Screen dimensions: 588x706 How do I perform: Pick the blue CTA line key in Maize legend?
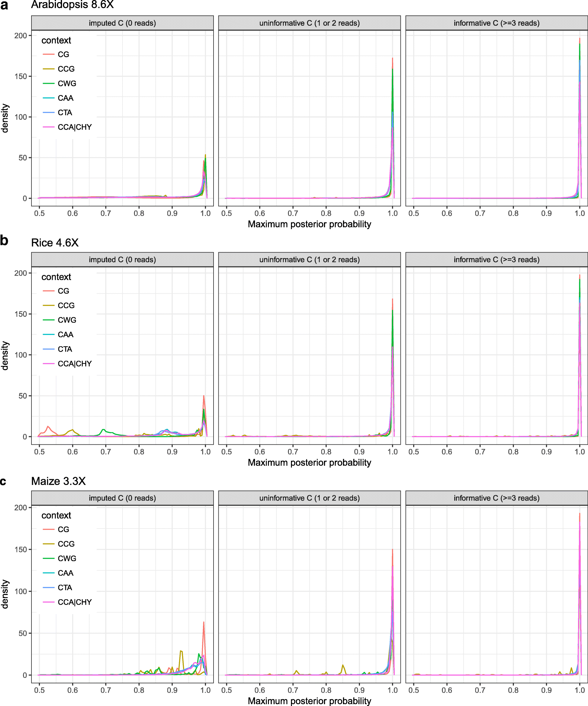pyautogui.click(x=49, y=588)
